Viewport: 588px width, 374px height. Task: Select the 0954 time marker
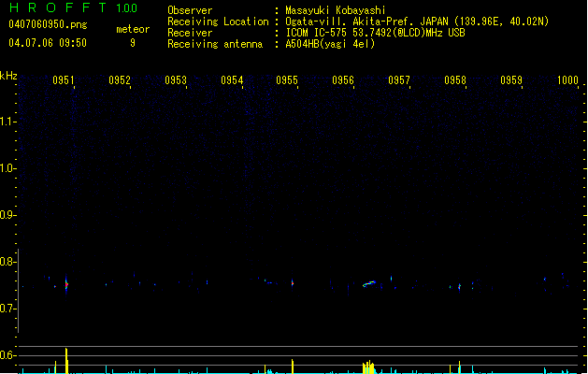[232, 79]
